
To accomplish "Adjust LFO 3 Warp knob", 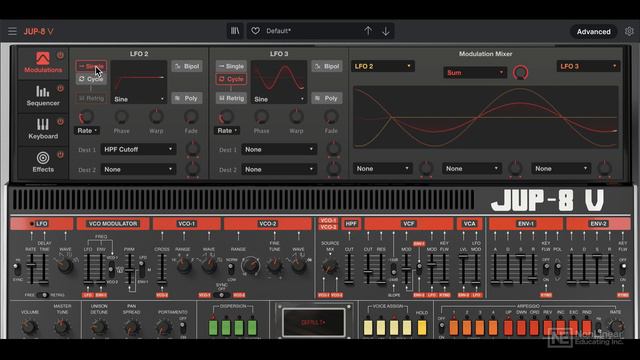I will 296,117.
